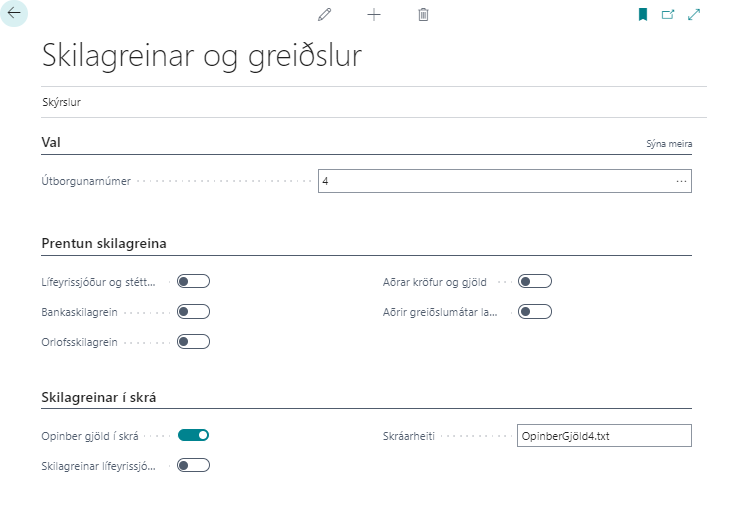Enable Orlofsskilagrein toggle
Viewport: 731px width, 509px height.
[x=193, y=342]
